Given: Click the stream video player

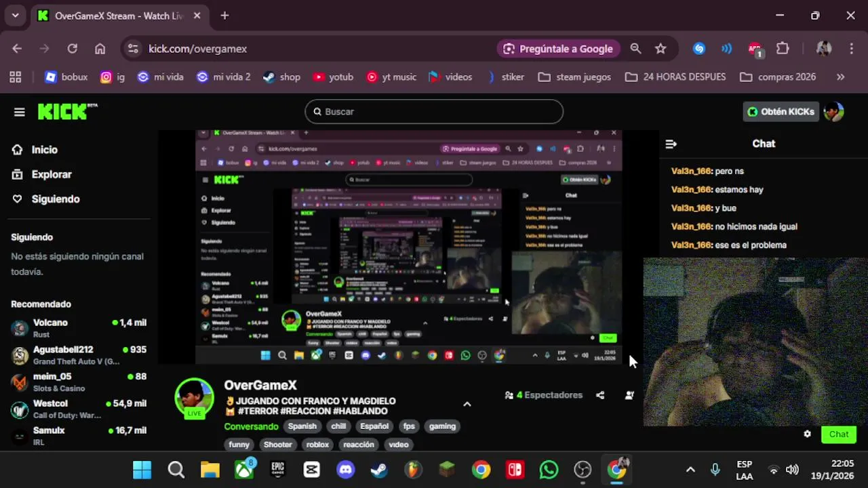Looking at the screenshot, I should [409, 247].
